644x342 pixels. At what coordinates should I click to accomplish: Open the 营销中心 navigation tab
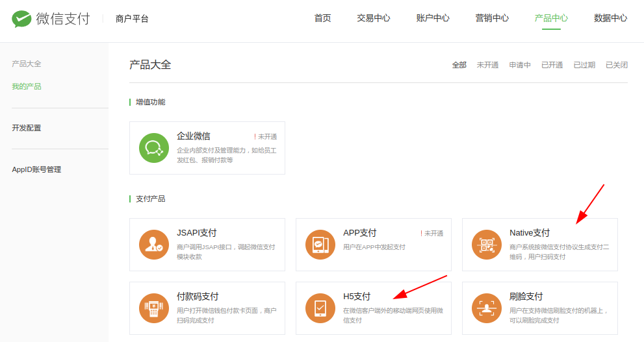click(x=492, y=18)
